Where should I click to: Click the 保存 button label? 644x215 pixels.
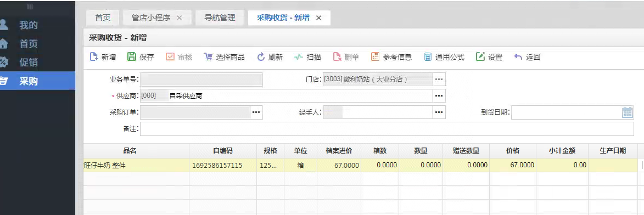click(147, 58)
